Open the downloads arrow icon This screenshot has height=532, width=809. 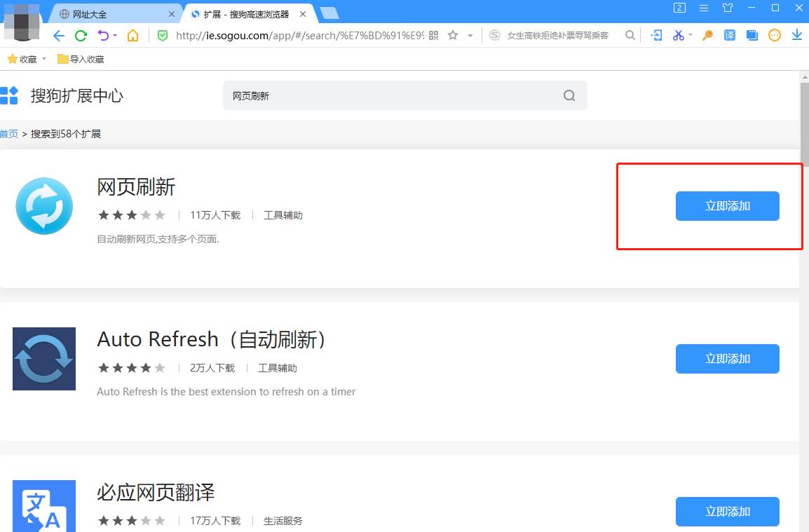pos(796,35)
